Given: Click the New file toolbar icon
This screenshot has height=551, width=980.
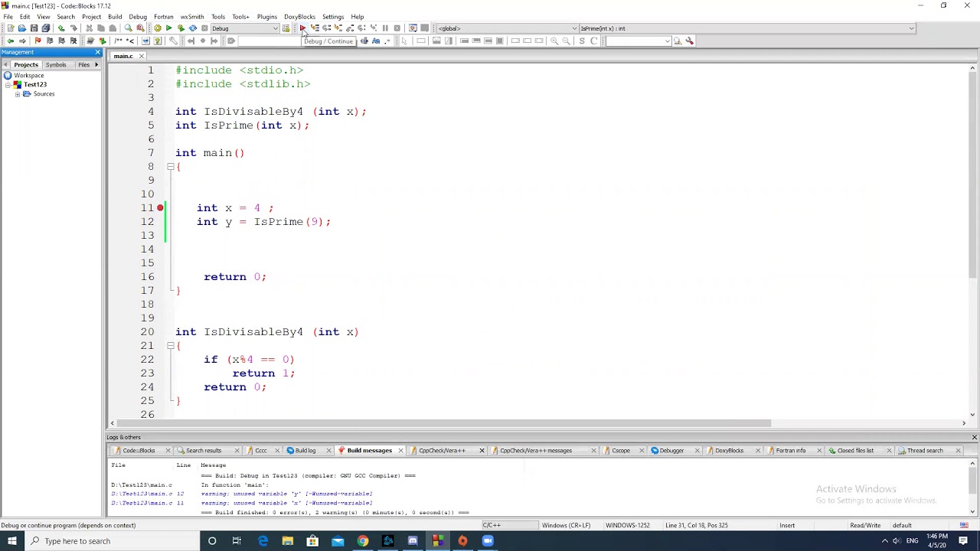Looking at the screenshot, I should pos(11,28).
